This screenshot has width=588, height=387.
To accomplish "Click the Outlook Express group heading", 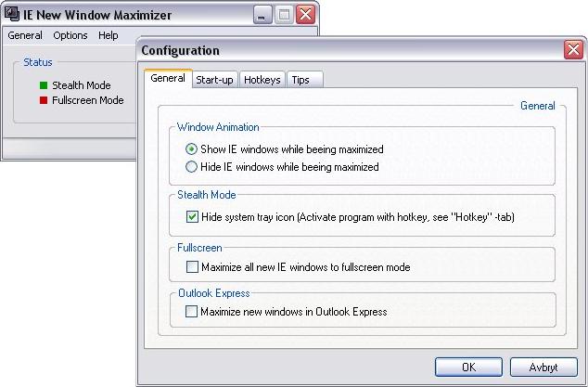I will click(213, 292).
